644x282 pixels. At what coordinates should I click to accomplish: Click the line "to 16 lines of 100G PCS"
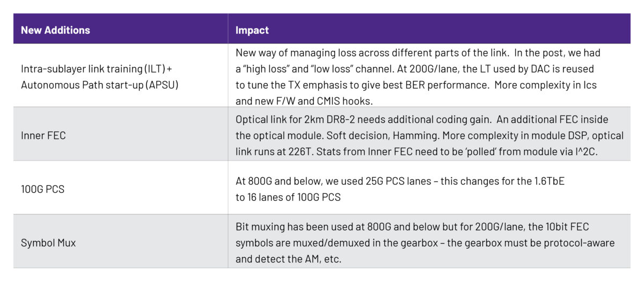pyautogui.click(x=288, y=197)
